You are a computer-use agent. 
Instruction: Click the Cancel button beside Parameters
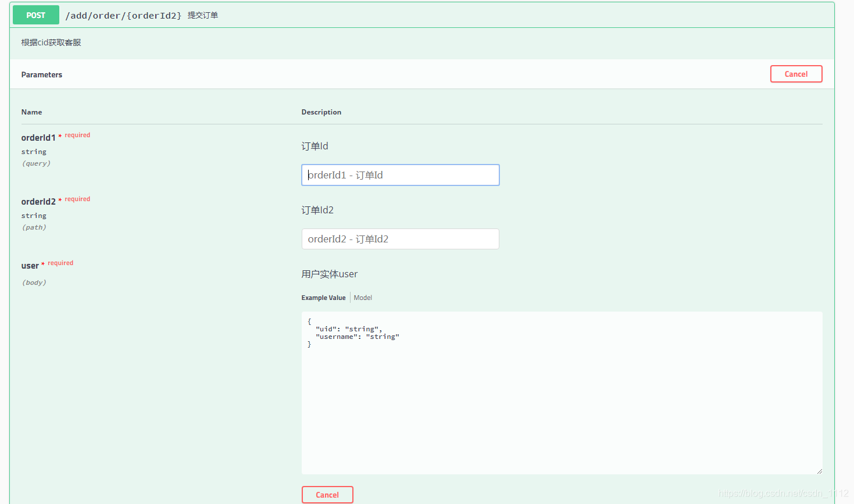tap(796, 74)
